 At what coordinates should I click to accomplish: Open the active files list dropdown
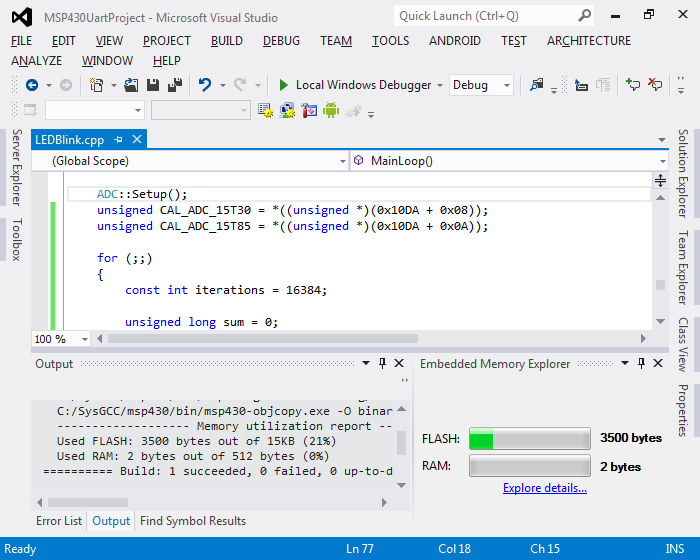tap(662, 140)
